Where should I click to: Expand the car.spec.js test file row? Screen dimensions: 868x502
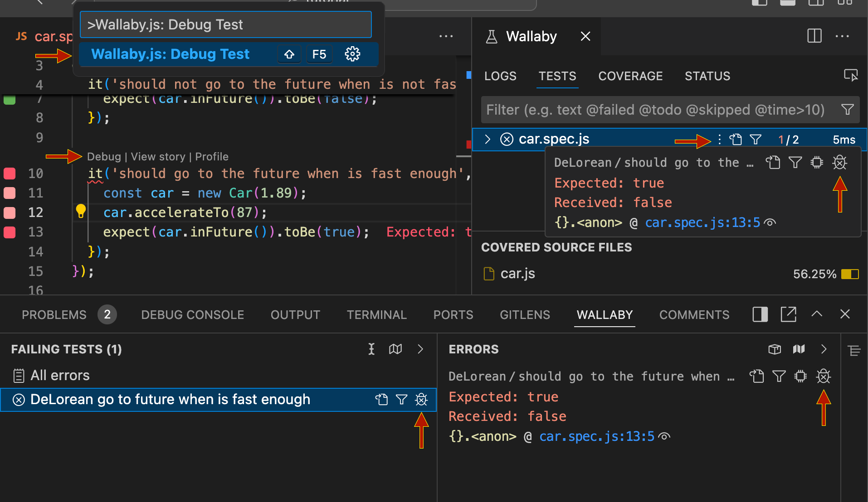coord(488,139)
